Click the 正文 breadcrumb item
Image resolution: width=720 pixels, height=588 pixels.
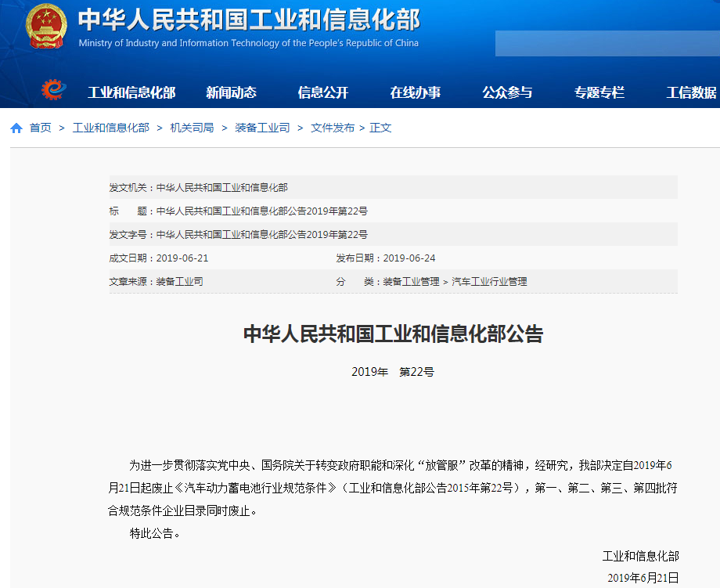(x=380, y=128)
